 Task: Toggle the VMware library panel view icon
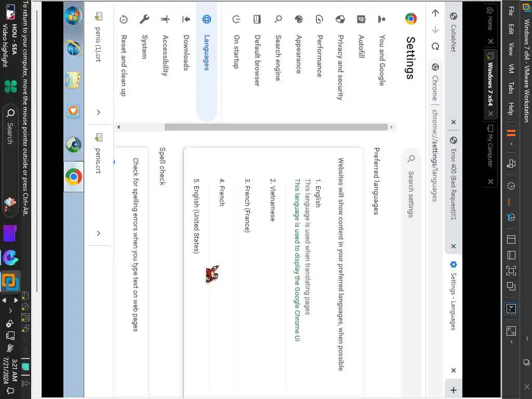click(511, 240)
